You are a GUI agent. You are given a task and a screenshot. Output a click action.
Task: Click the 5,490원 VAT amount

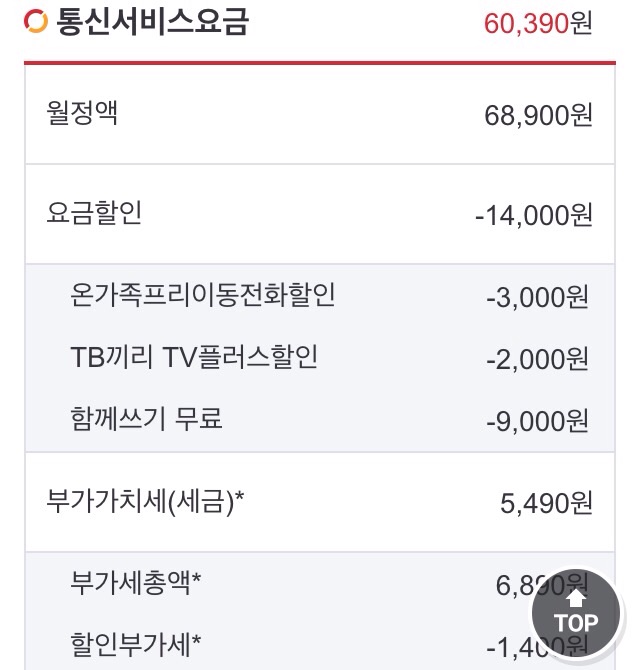(x=546, y=503)
